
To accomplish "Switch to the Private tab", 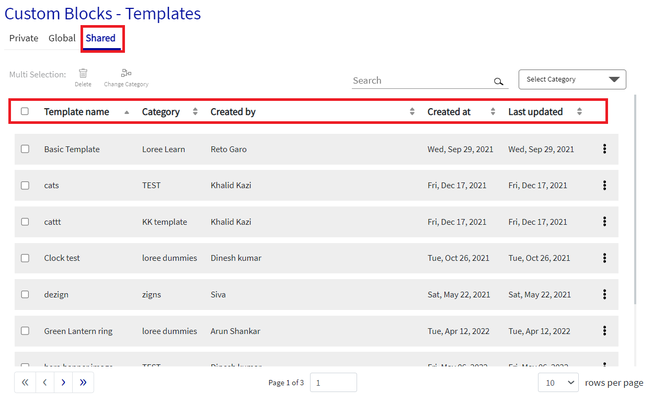I will 24,38.
